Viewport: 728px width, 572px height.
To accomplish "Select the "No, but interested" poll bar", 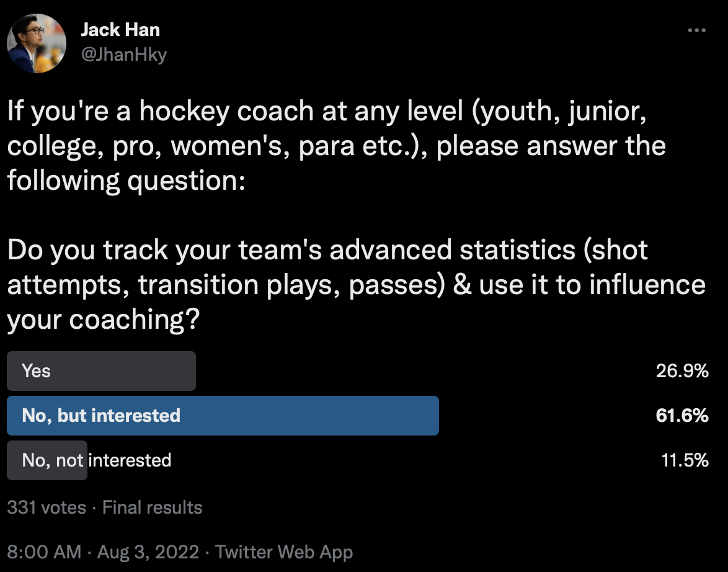I will pyautogui.click(x=223, y=416).
